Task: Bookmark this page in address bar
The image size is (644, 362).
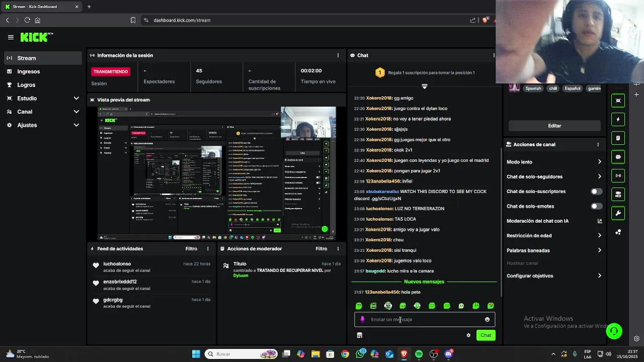Action: click(133, 20)
